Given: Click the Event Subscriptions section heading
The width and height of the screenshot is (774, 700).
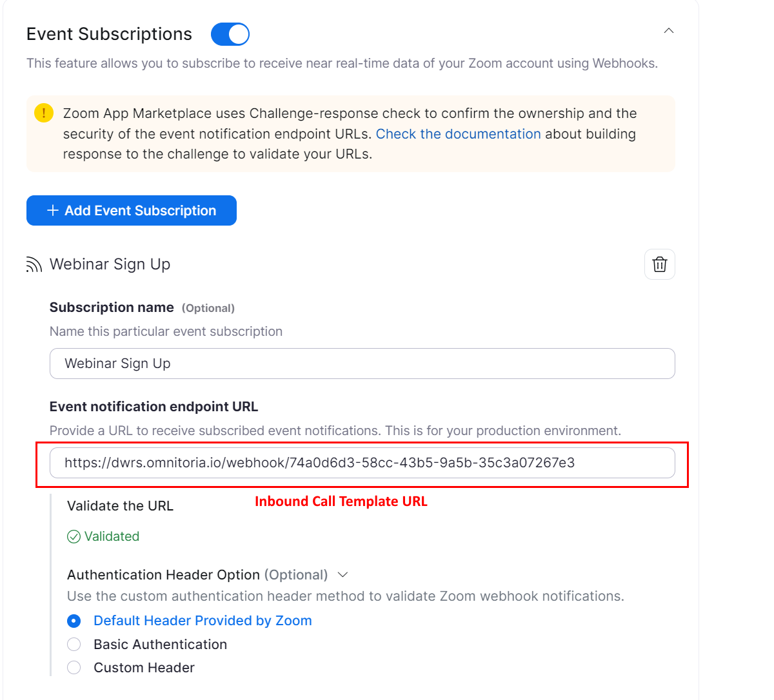Looking at the screenshot, I should [109, 34].
